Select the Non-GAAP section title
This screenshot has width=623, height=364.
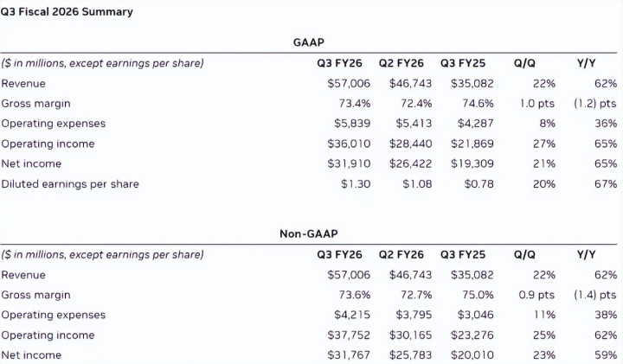309,233
